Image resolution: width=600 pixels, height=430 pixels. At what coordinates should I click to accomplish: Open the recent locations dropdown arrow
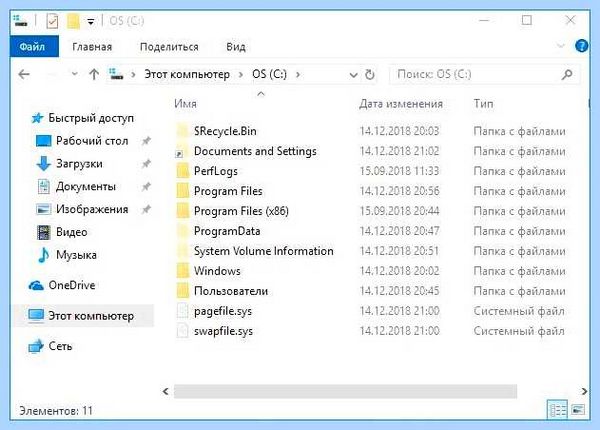75,73
